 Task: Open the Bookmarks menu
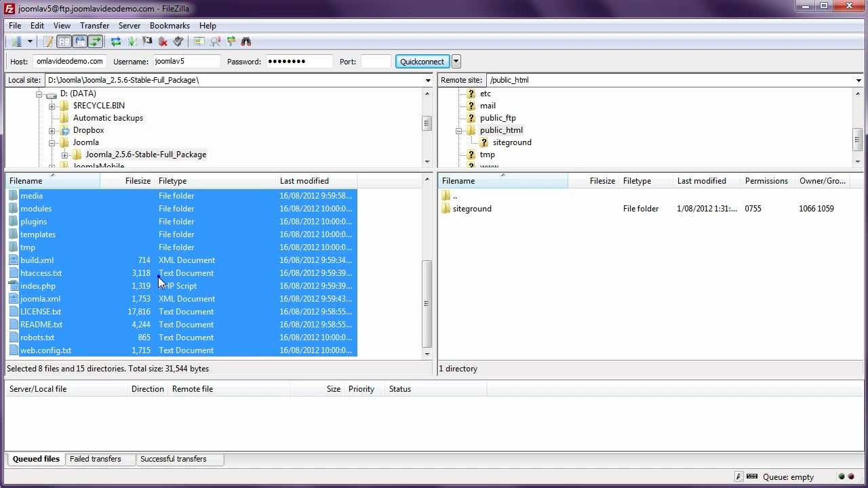point(170,26)
